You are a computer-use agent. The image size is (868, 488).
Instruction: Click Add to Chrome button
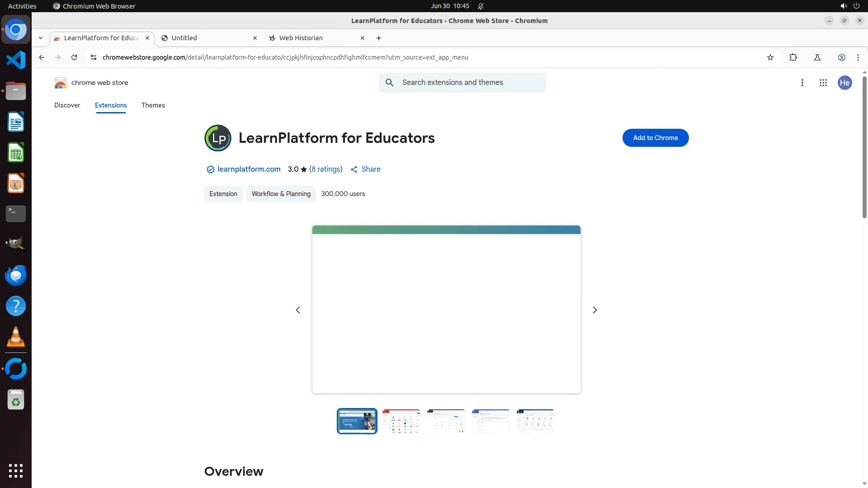pos(655,138)
